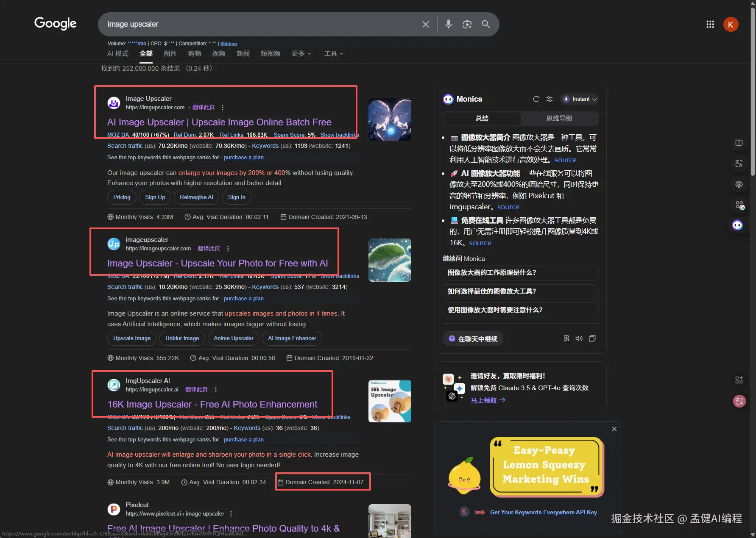The width and height of the screenshot is (756, 538).
Task: Select the 新闻 news tab
Action: (x=243, y=54)
